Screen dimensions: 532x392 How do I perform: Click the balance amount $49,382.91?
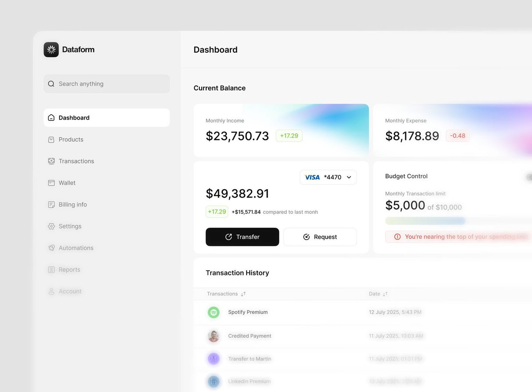click(237, 194)
